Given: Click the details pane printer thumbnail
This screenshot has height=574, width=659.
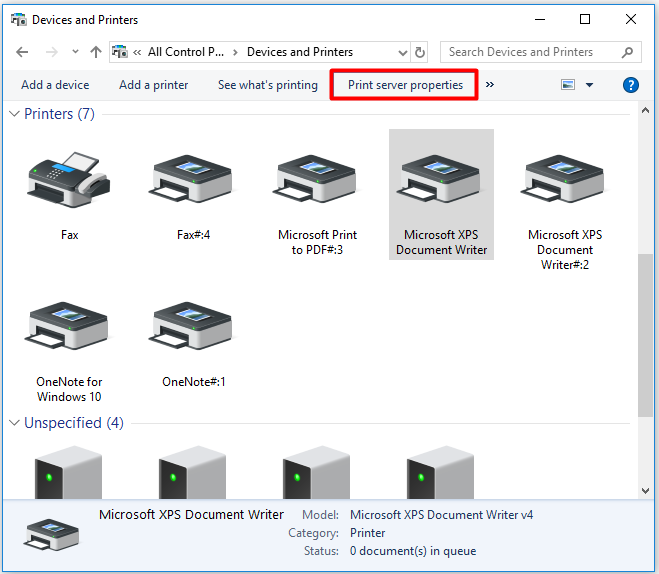Looking at the screenshot, I should tap(51, 535).
